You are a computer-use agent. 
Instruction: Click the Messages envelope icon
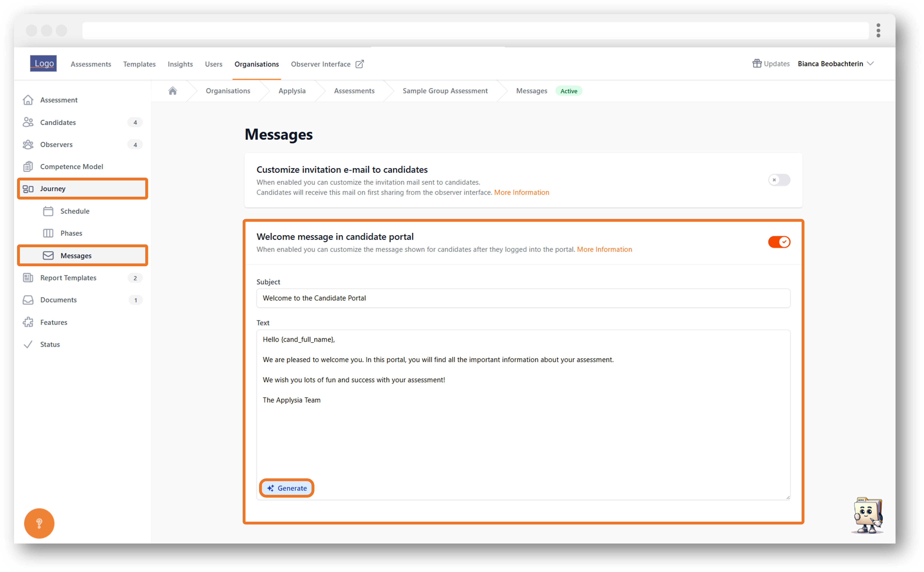[x=48, y=256]
